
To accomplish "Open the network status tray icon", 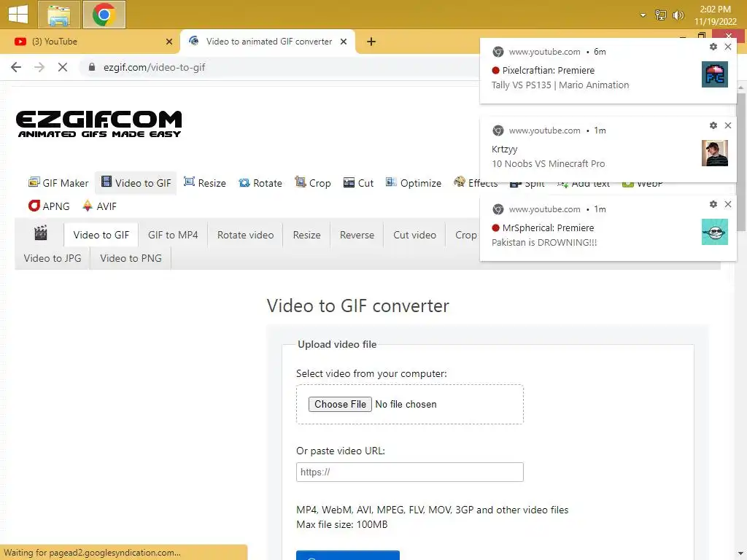I will click(660, 15).
